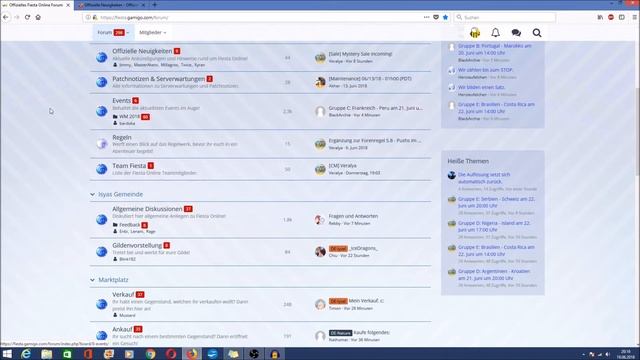Viewport: 640px width, 360px height.
Task: Click the Offizielle Neuigkeiten board globe icon
Action: point(102,57)
